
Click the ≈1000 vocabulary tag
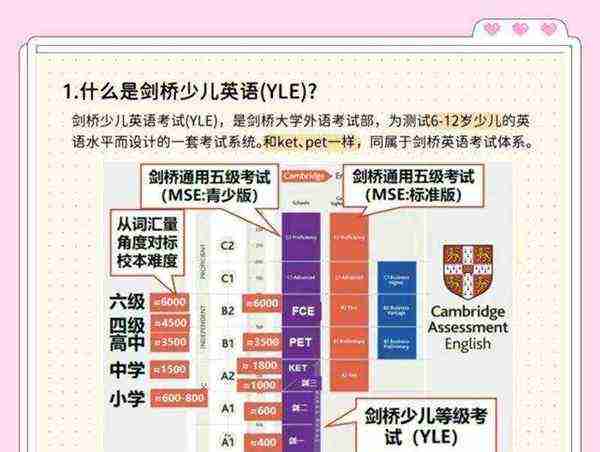point(259,385)
